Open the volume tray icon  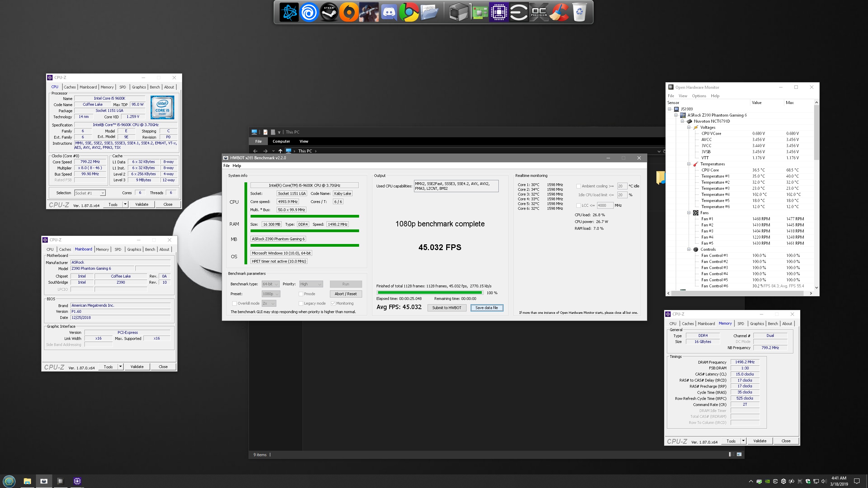[x=824, y=481]
